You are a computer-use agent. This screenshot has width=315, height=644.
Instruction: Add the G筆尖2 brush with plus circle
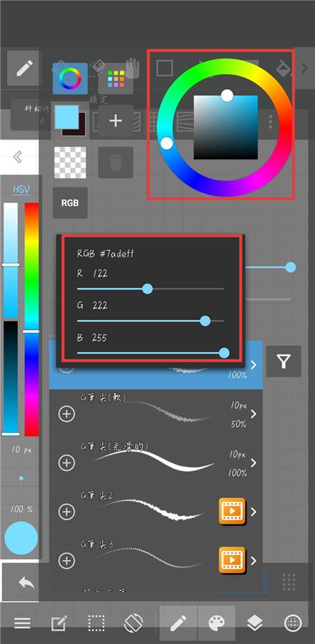(66, 512)
